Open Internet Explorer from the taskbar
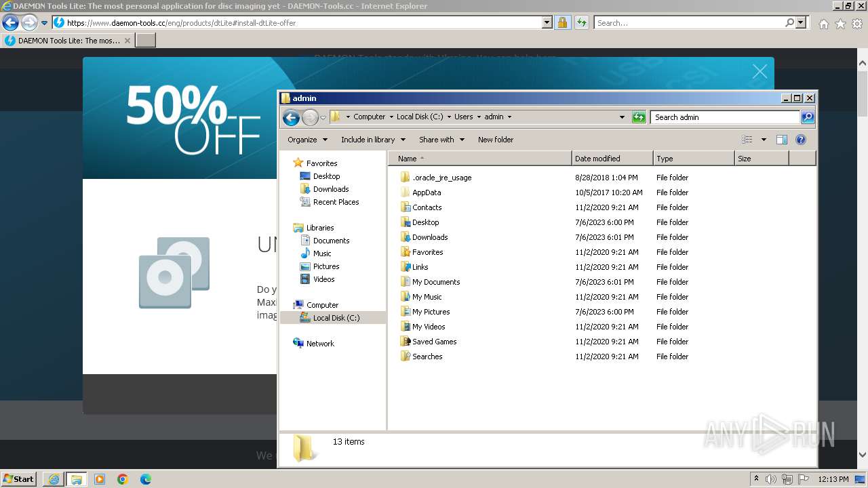The image size is (868, 488). point(54,479)
